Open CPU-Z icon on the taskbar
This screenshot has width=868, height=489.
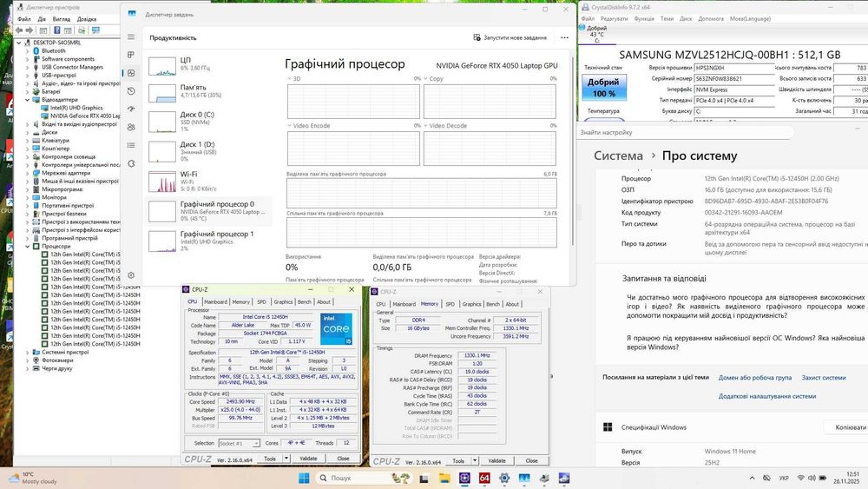click(464, 478)
